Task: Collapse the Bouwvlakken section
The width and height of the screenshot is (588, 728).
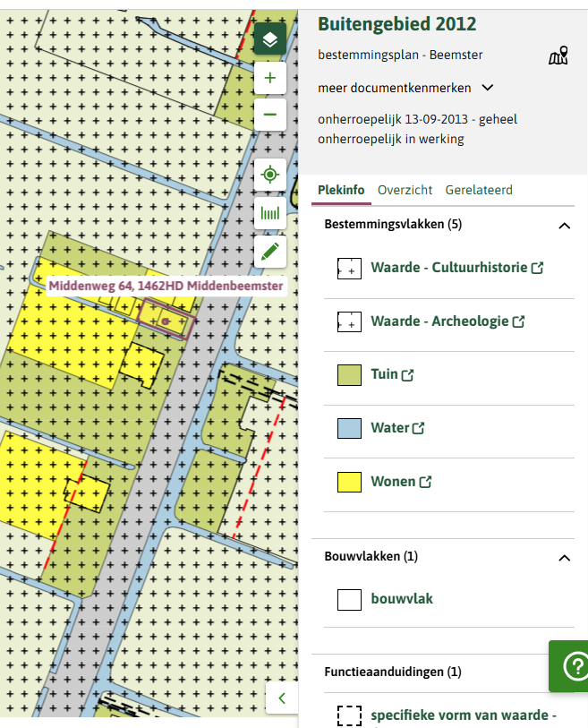Action: point(564,557)
